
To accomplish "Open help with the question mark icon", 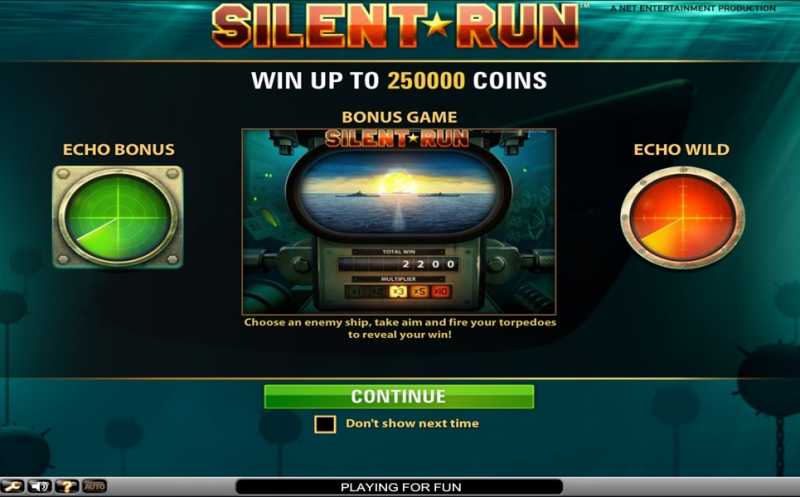I will 67,486.
